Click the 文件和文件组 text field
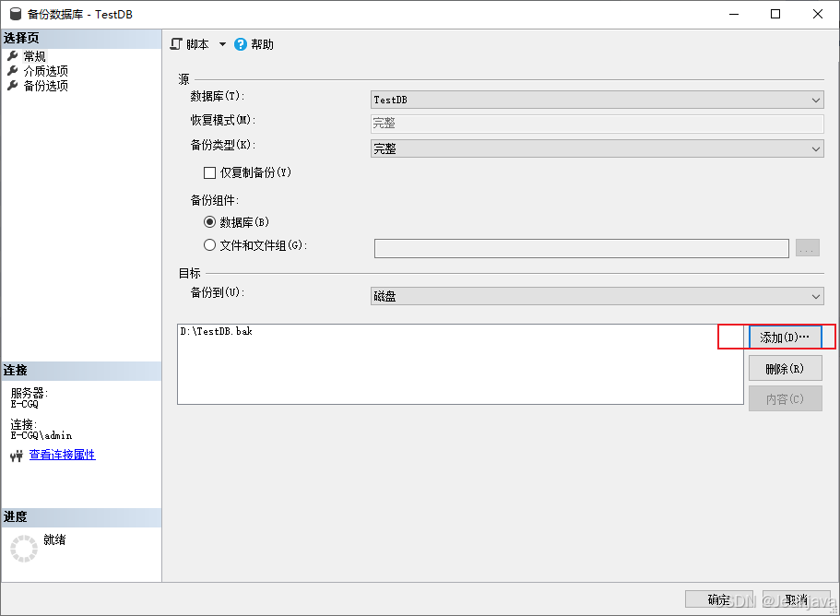The width and height of the screenshot is (840, 616). (581, 249)
